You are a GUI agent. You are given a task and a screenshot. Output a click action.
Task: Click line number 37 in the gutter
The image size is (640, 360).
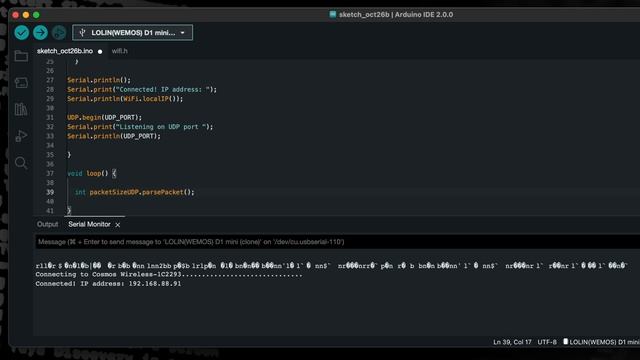pyautogui.click(x=50, y=173)
